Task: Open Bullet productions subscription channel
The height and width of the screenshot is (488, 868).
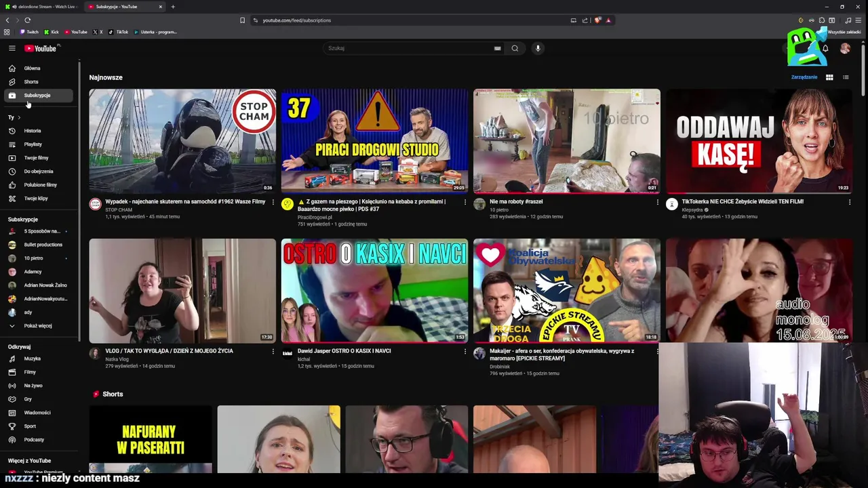Action: [39, 245]
